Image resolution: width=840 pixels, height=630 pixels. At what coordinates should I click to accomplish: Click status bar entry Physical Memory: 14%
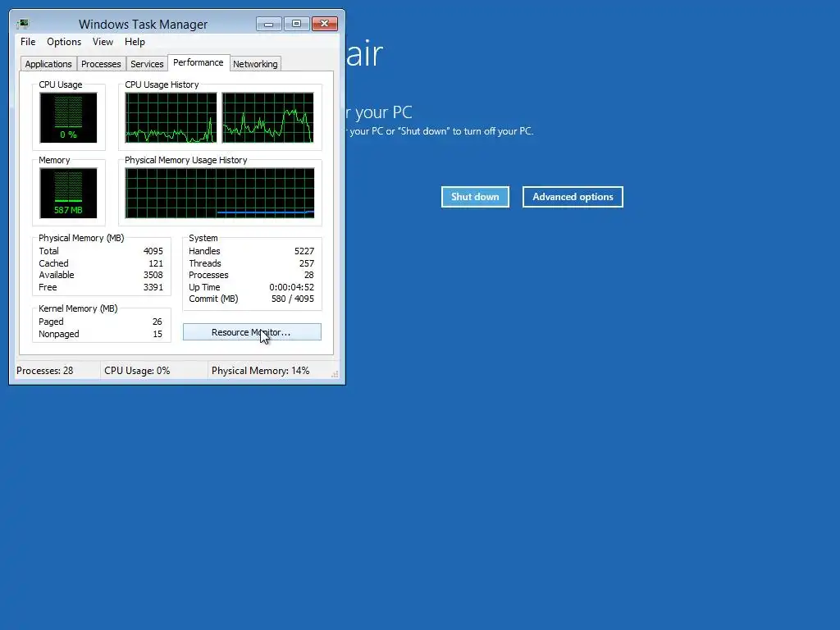coord(260,371)
